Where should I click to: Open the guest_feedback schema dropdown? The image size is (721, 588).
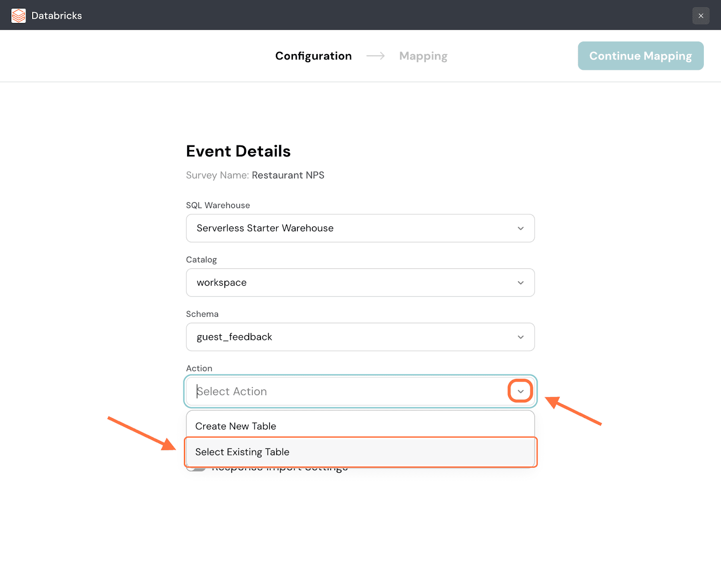(351, 337)
